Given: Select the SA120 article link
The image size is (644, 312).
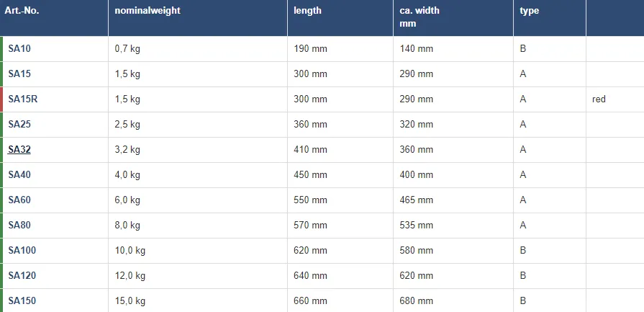Looking at the screenshot, I should click(22, 276).
